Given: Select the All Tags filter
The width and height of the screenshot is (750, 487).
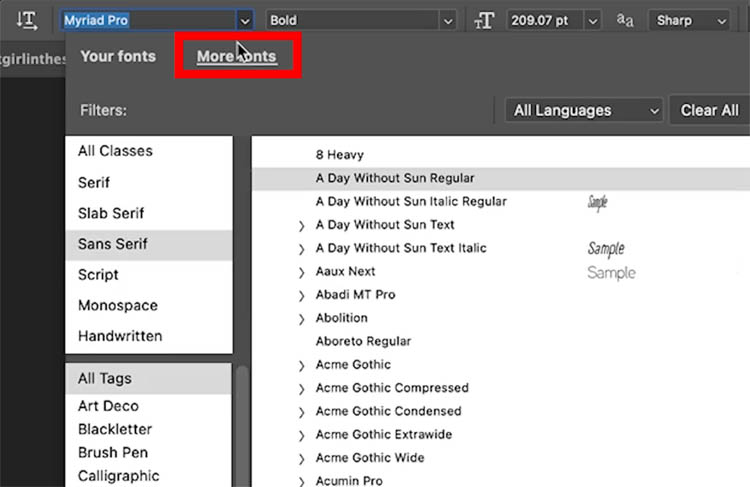Looking at the screenshot, I should [149, 378].
